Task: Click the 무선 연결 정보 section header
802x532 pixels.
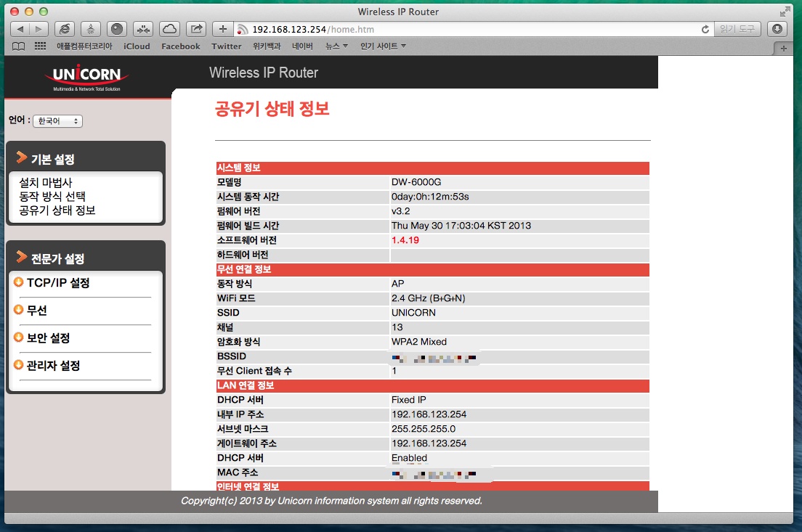Action: tap(433, 269)
